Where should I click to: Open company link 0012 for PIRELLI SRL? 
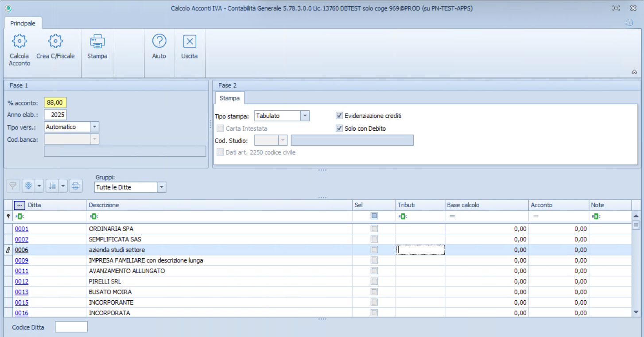coord(22,282)
